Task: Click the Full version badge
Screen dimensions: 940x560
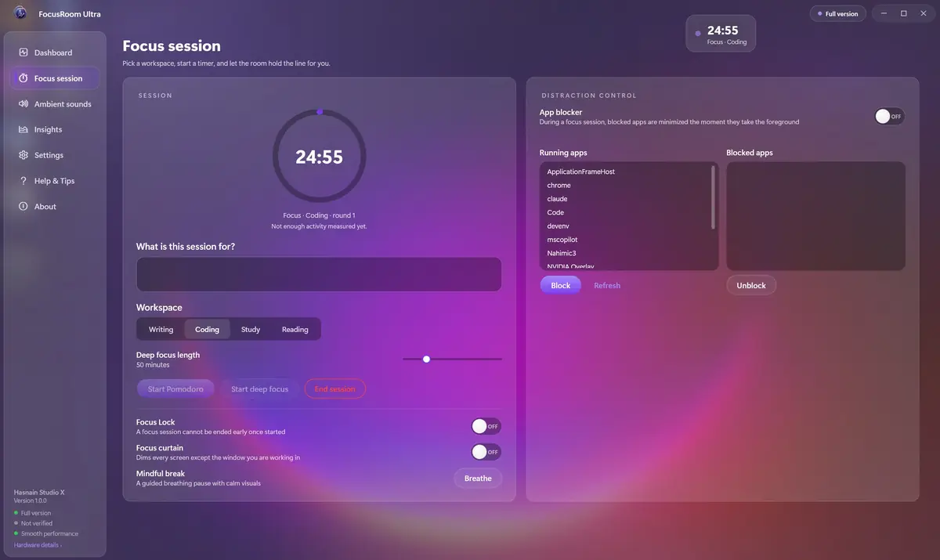Action: click(x=838, y=13)
